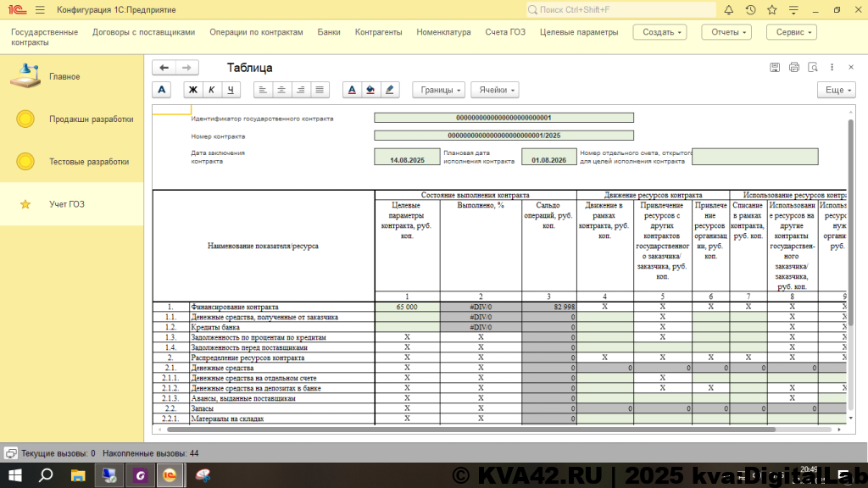The height and width of the screenshot is (488, 868).
Task: Open the print preview icon
Action: [812, 68]
